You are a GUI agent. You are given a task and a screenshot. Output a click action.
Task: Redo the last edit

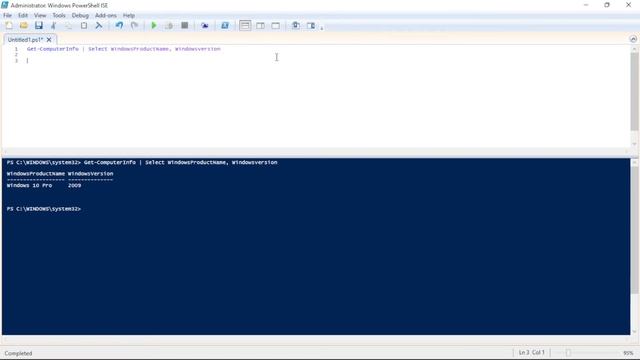134,25
